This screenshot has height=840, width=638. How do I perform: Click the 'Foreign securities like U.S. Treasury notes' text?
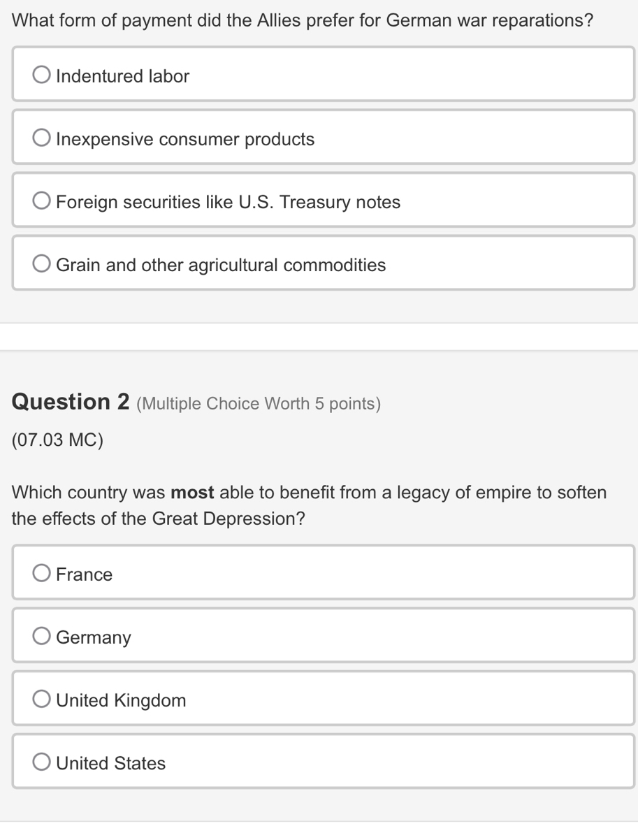229,203
